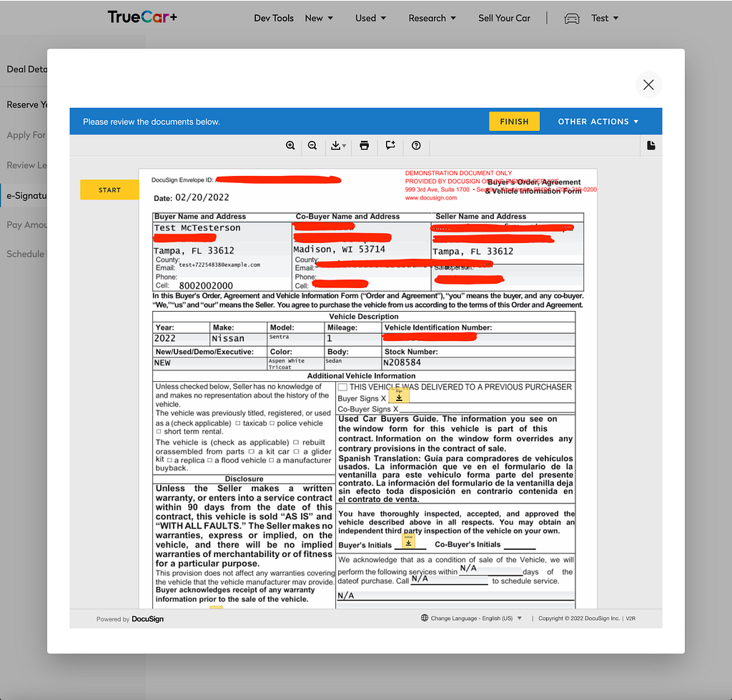
Task: Click the Buyer's Initials tag
Action: pyautogui.click(x=408, y=541)
